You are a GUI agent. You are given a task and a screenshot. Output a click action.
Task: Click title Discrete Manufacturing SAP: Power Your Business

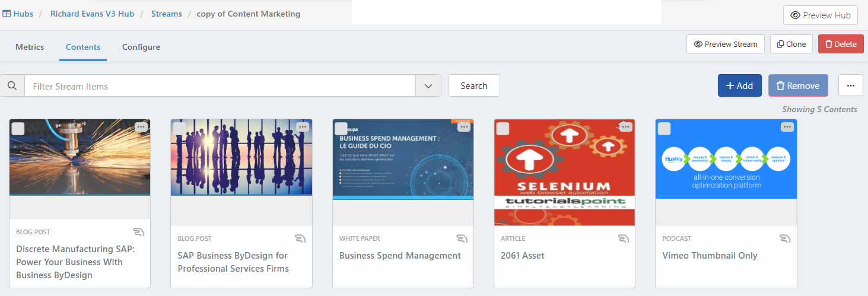pos(75,262)
